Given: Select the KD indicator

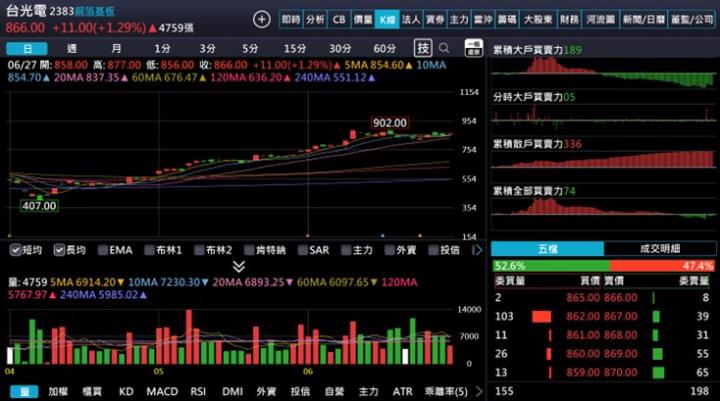Looking at the screenshot, I should coord(126,391).
